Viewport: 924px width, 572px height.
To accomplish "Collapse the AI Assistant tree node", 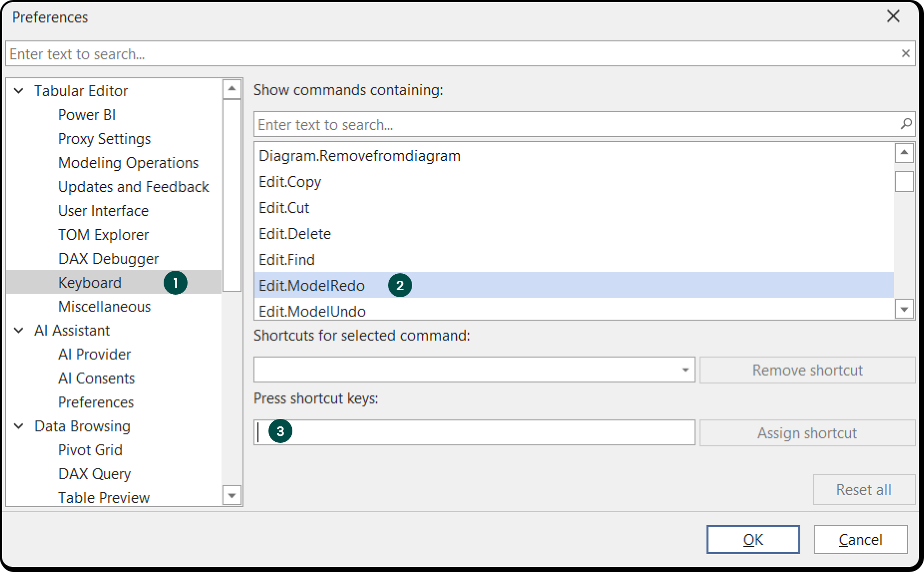I will coord(19,330).
